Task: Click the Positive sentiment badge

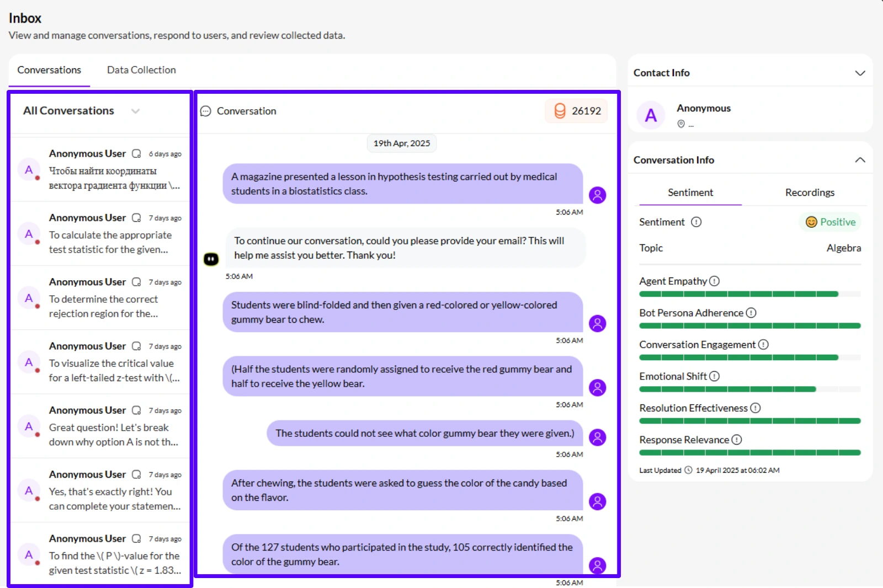Action: (x=830, y=222)
